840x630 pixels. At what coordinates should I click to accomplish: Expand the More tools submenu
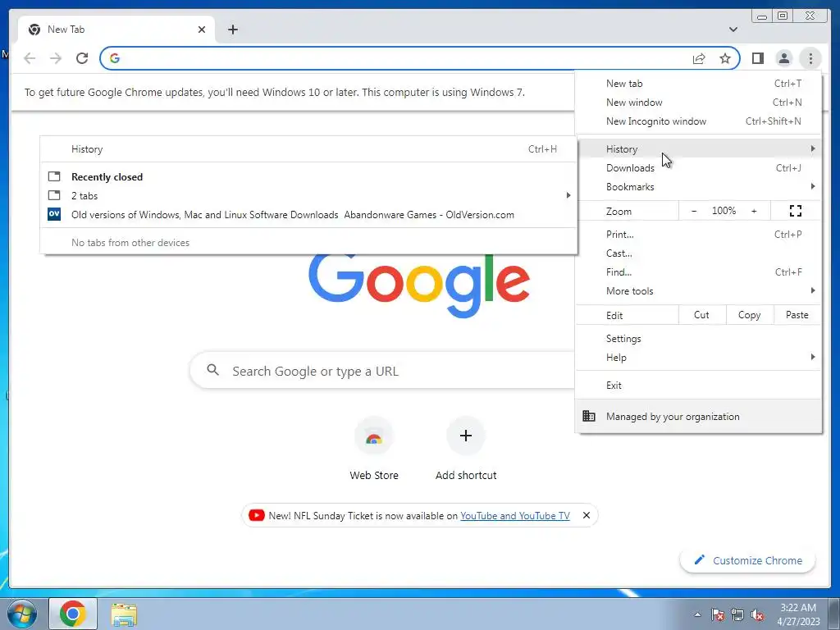(699, 291)
